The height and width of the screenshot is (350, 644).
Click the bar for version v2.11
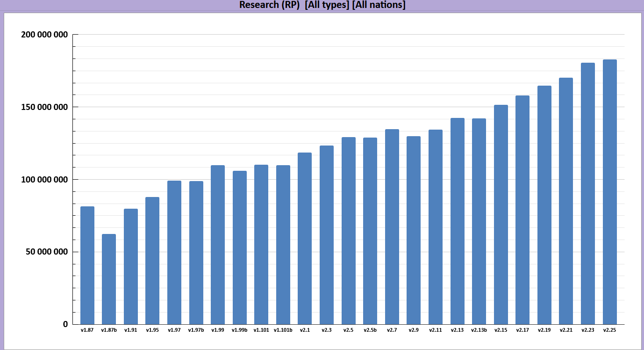point(436,227)
